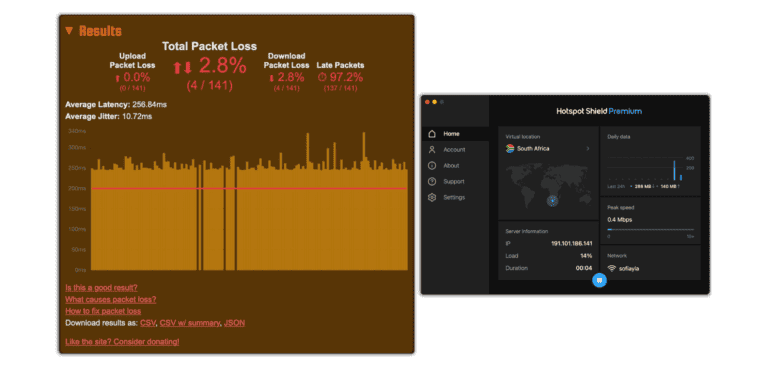The width and height of the screenshot is (768, 369).
Task: Click the sofiayla network name
Action: (x=629, y=269)
